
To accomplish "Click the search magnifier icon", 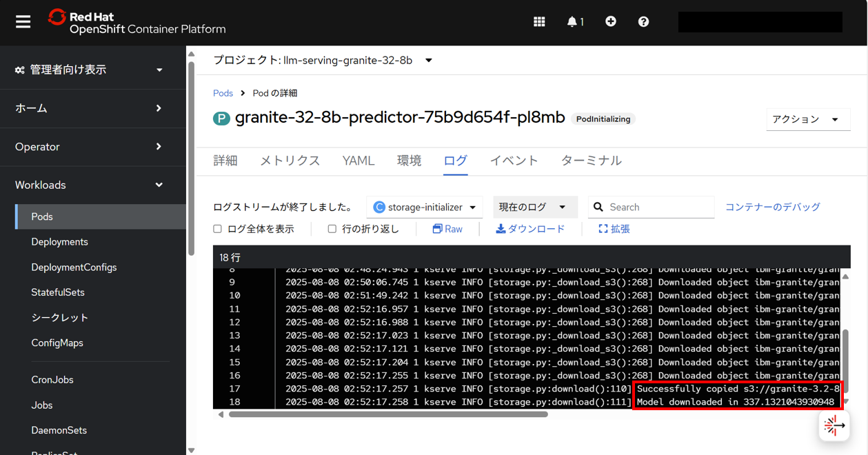I will (598, 207).
